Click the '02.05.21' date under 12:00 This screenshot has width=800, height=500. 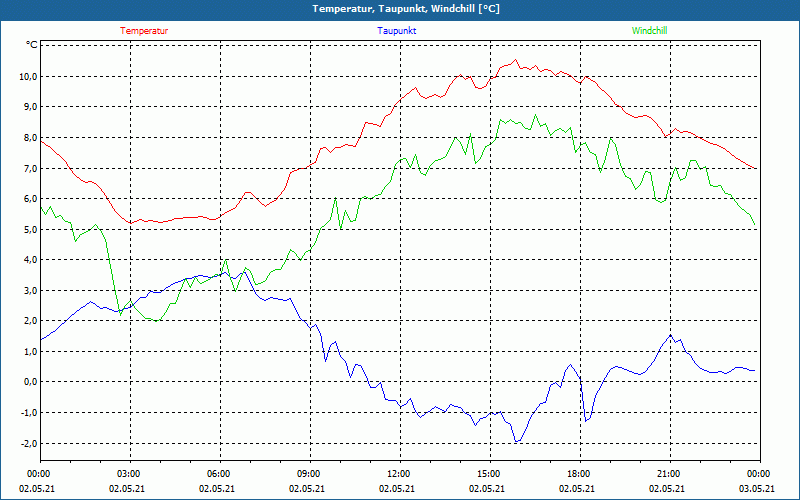[396, 488]
